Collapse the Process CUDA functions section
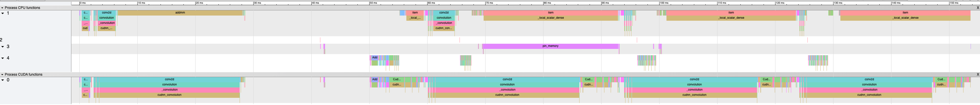Screen dimensions: 980x105 (2, 75)
